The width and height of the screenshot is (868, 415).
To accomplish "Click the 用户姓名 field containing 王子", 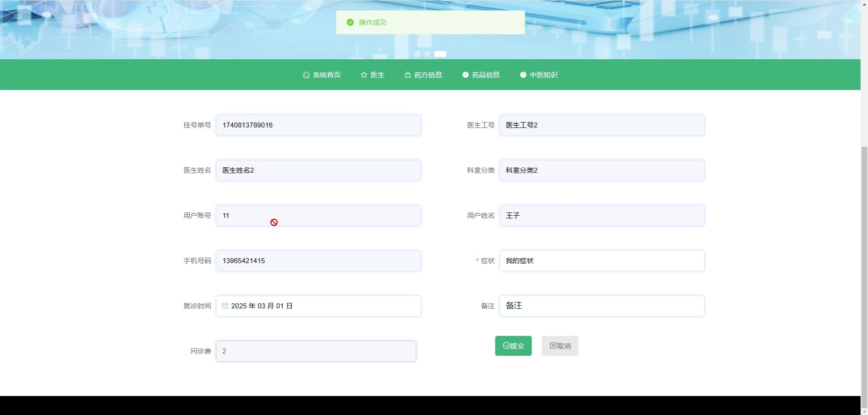I will click(602, 216).
